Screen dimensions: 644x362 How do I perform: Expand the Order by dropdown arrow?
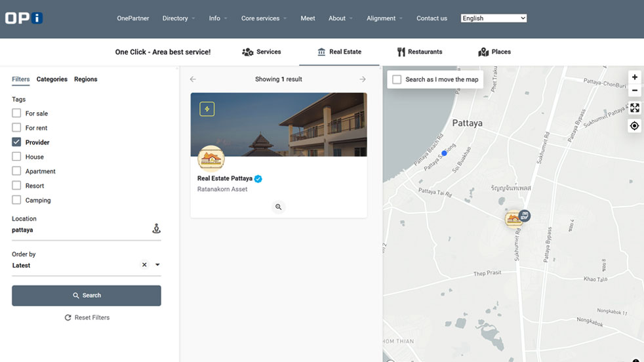(x=157, y=265)
